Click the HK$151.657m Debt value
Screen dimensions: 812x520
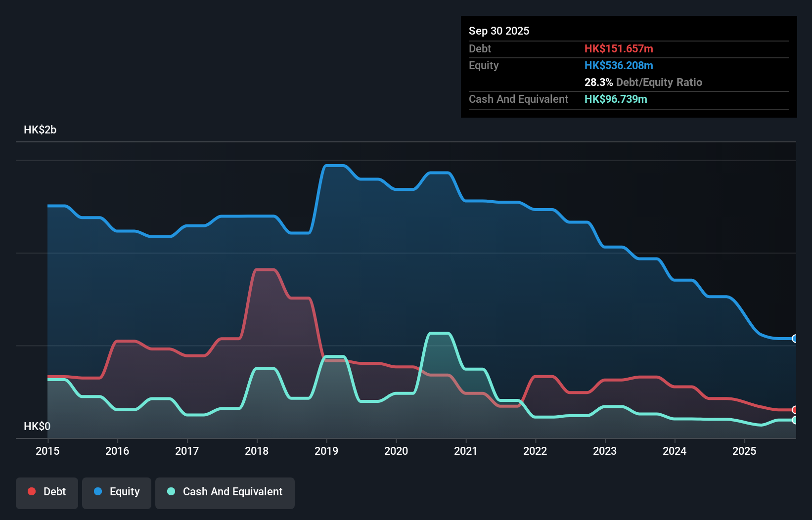(x=619, y=48)
